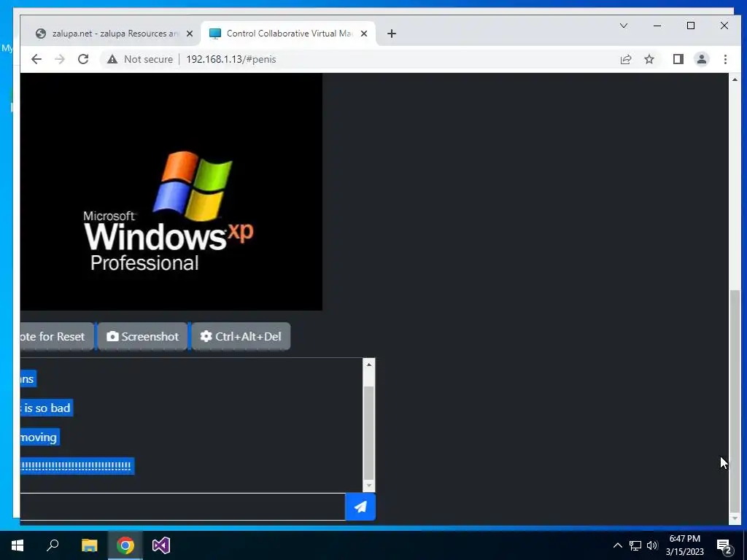Open a new browser tab
The width and height of the screenshot is (747, 560).
tap(391, 34)
